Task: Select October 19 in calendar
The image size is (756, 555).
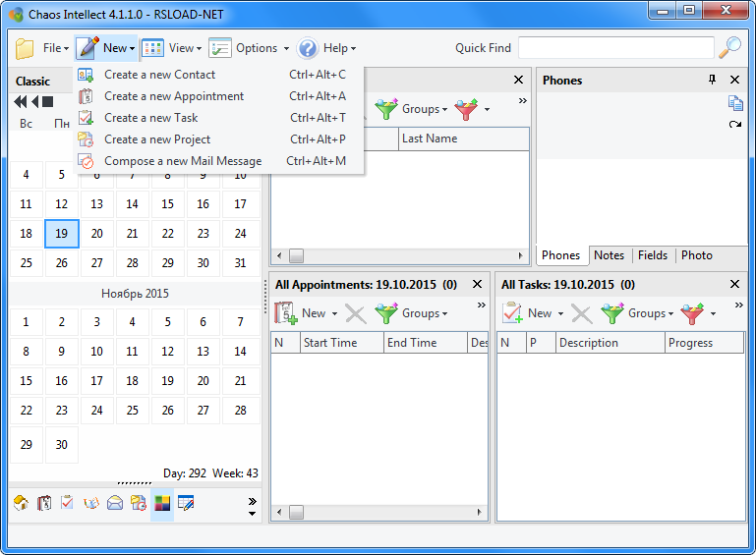Action: tap(62, 234)
